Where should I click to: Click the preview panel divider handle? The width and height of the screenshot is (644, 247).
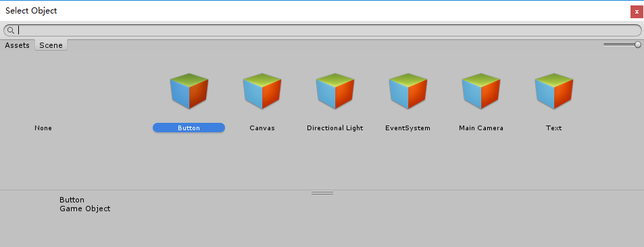(x=322, y=193)
